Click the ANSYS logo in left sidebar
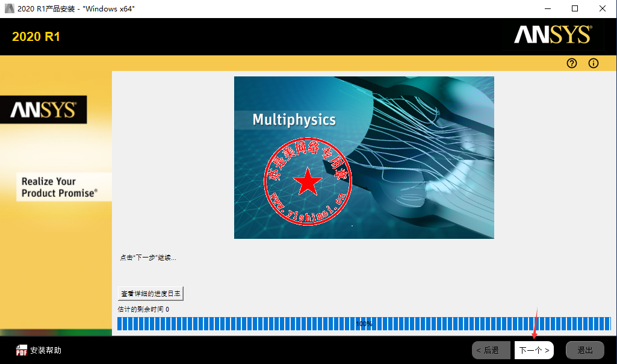Viewport: 617px width, 364px height. click(x=43, y=110)
